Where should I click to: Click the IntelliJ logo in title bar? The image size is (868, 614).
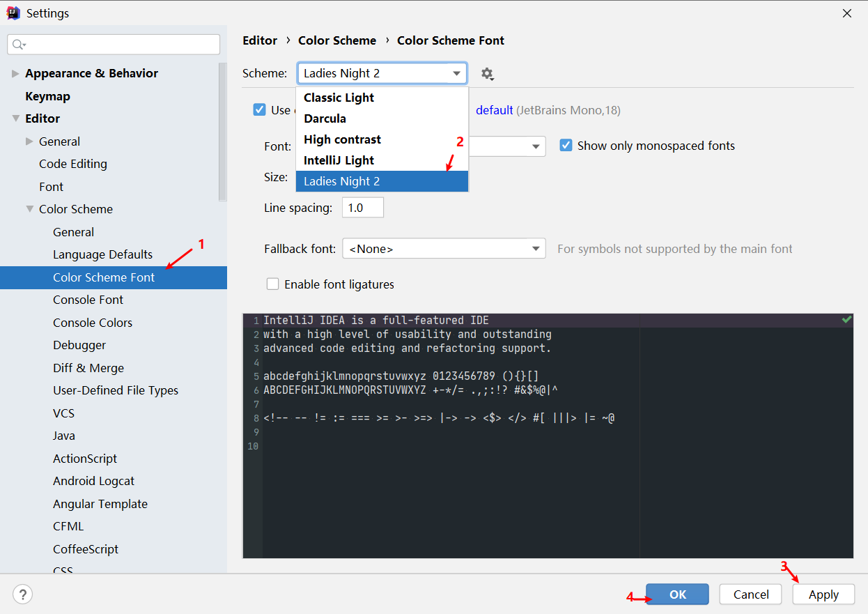pyautogui.click(x=14, y=13)
